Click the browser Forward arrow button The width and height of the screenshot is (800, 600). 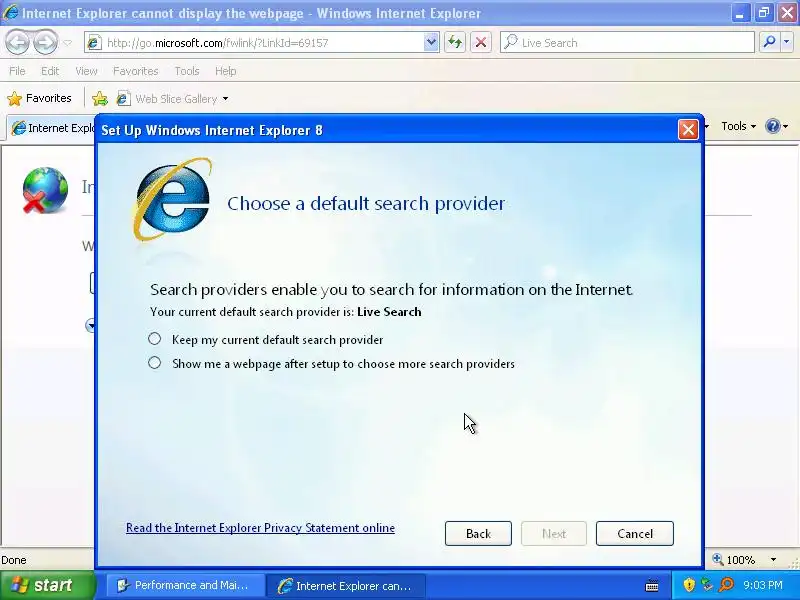coord(46,42)
